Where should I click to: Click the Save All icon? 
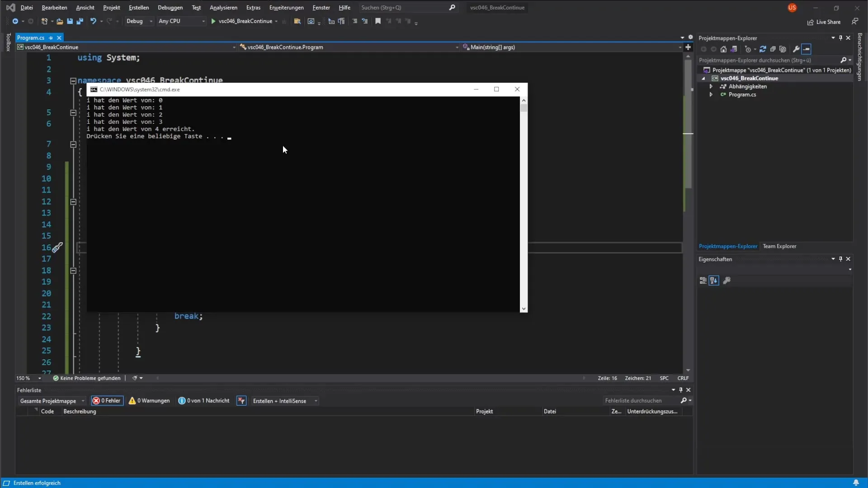pyautogui.click(x=80, y=21)
